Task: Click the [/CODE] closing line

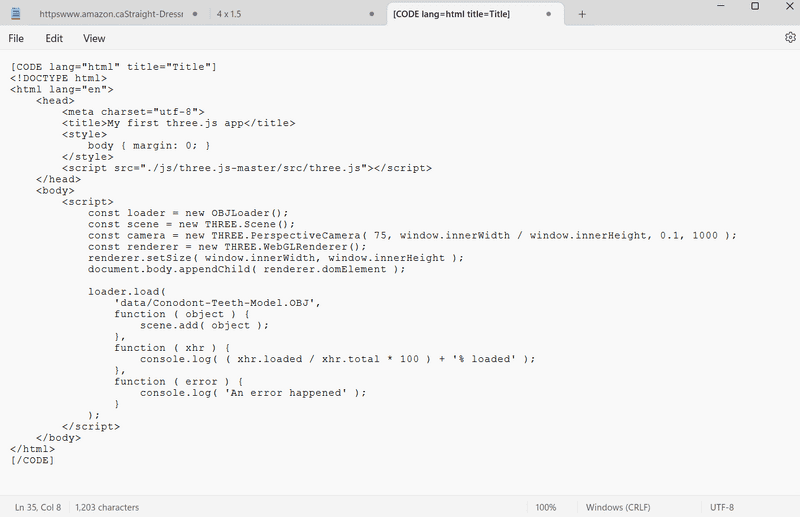Action: coord(32,460)
